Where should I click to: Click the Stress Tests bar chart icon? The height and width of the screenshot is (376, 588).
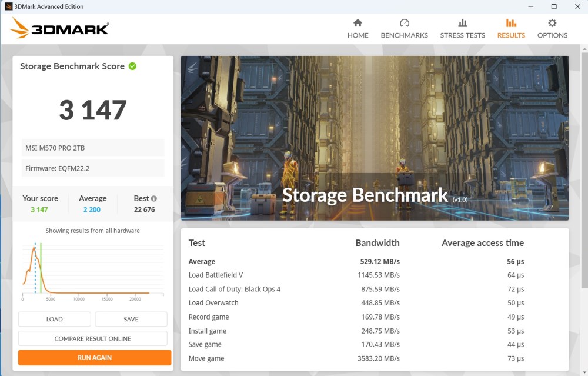pyautogui.click(x=463, y=23)
